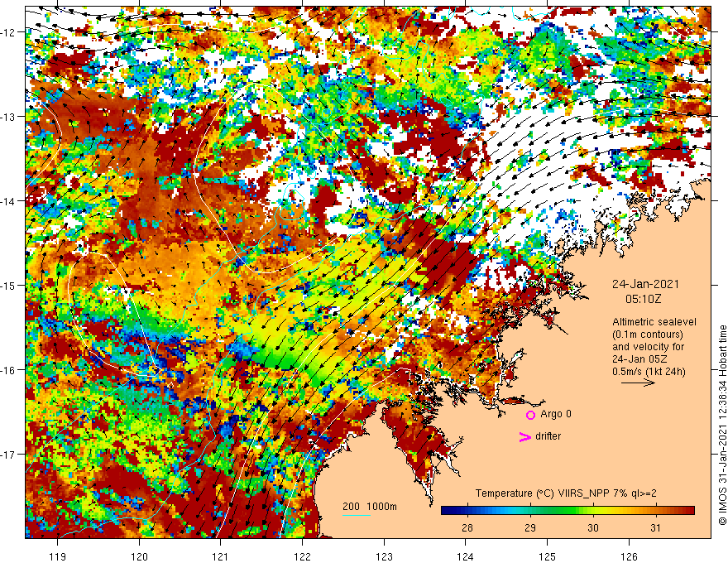Click the '0.5m/s (1kt 24h)' text
Viewport: 728px width, 563px height.
coord(649,372)
